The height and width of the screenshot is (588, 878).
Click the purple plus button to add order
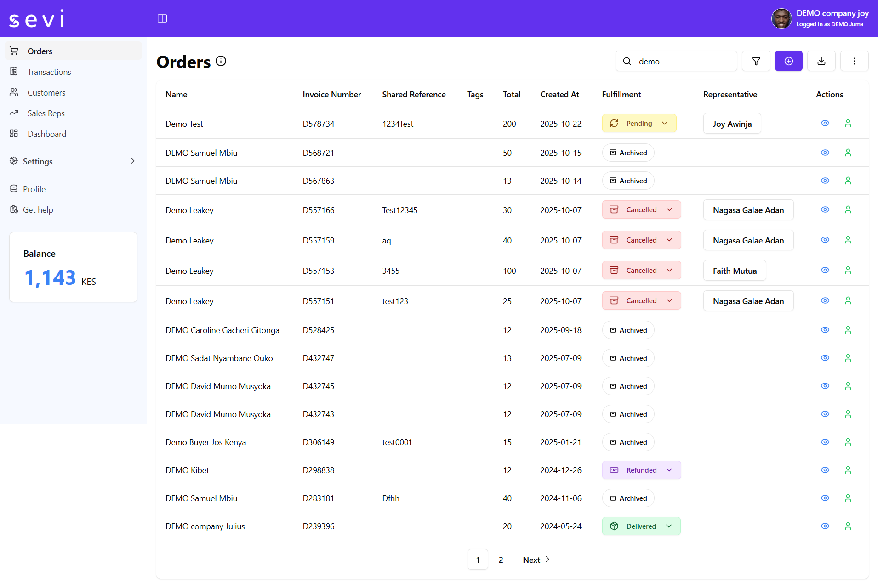pyautogui.click(x=788, y=61)
